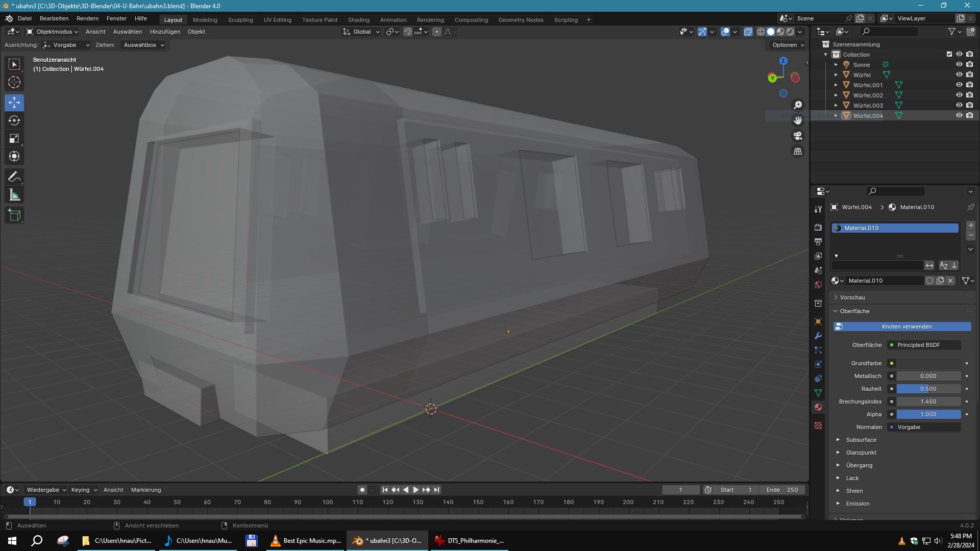Image resolution: width=980 pixels, height=551 pixels.
Task: Open the World properties tab
Action: coord(818,285)
